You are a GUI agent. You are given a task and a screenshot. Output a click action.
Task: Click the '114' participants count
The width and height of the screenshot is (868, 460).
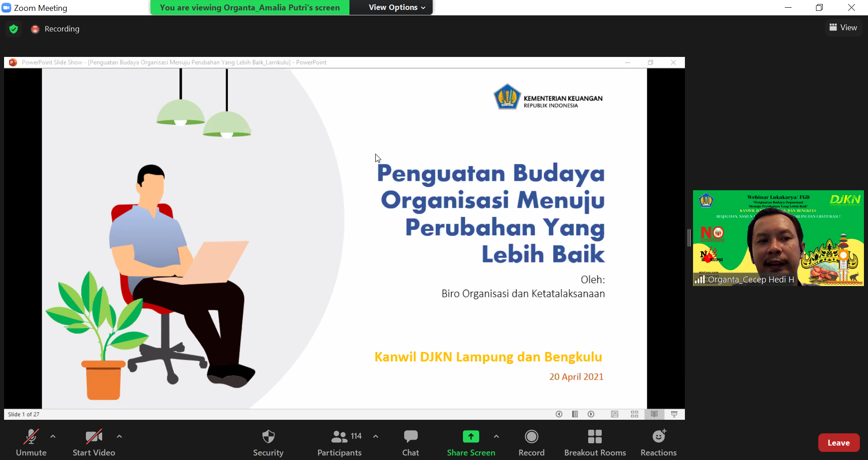pos(356,436)
